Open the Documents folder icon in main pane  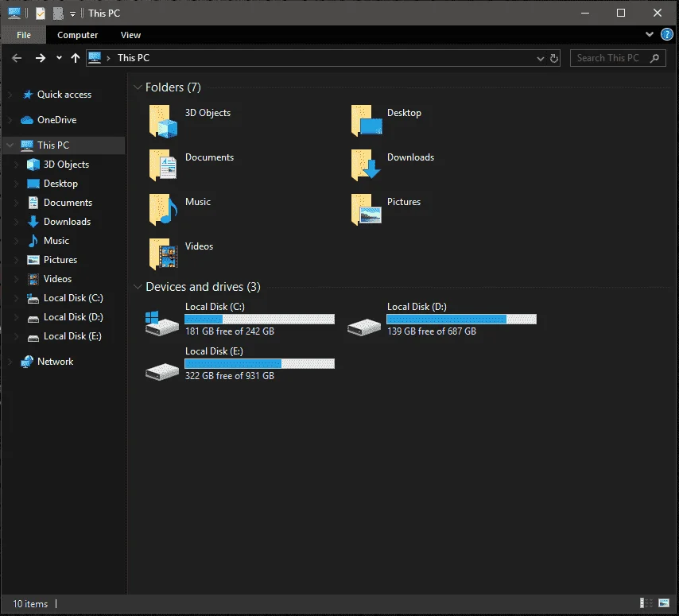click(163, 165)
